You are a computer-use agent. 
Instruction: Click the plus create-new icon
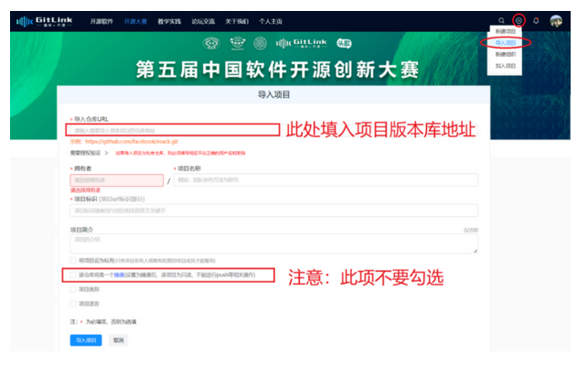pyautogui.click(x=519, y=19)
